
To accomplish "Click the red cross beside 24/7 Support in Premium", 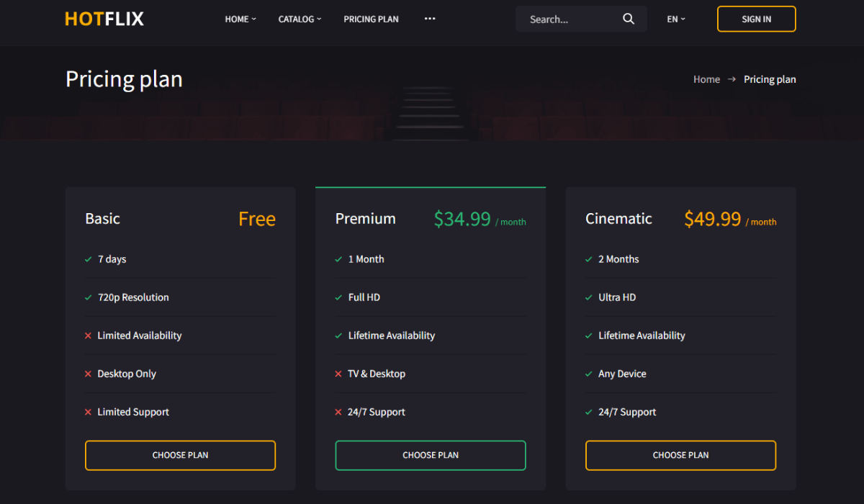I will click(338, 412).
